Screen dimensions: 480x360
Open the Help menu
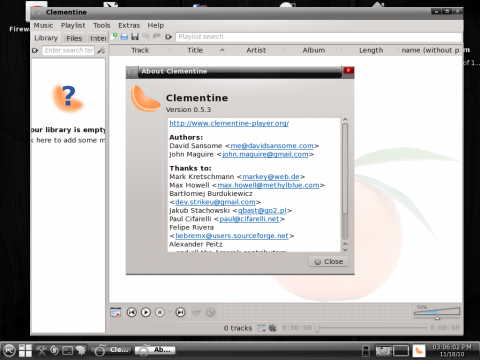(x=156, y=25)
